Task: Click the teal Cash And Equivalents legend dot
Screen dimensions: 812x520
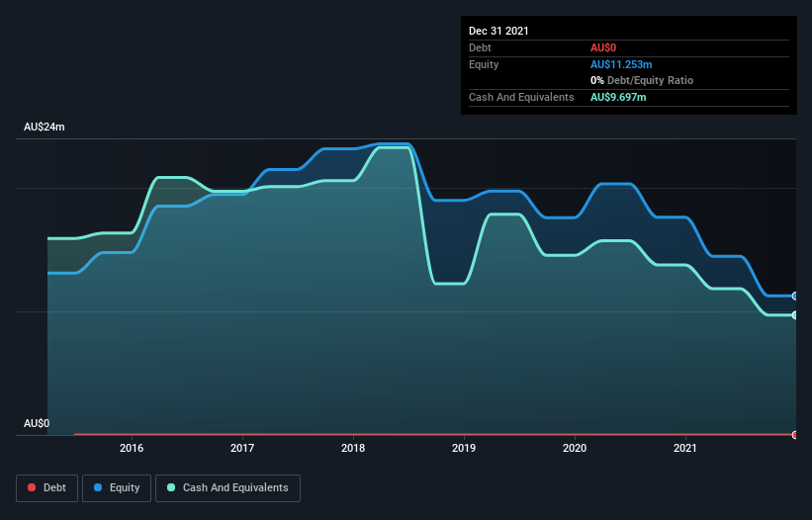Action: 171,487
